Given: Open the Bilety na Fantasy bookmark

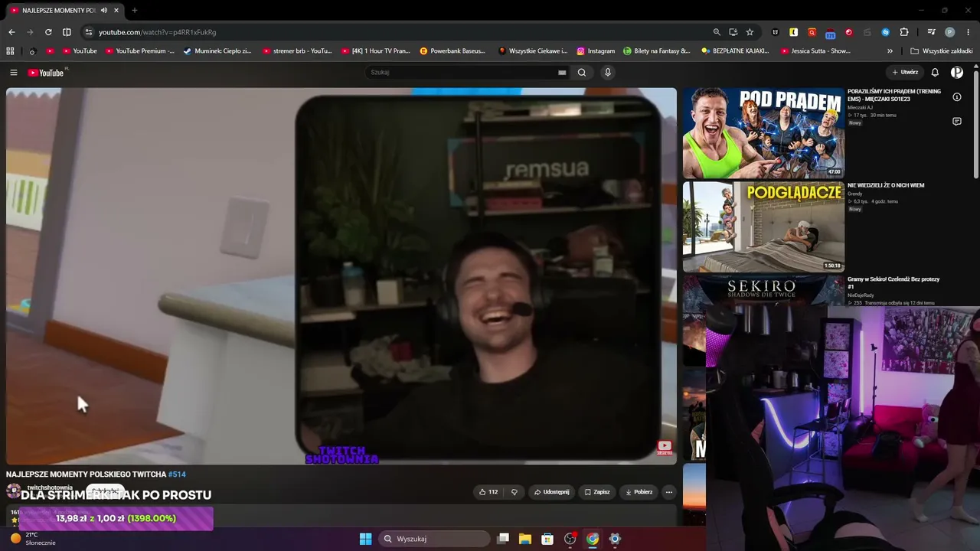Looking at the screenshot, I should pyautogui.click(x=657, y=51).
